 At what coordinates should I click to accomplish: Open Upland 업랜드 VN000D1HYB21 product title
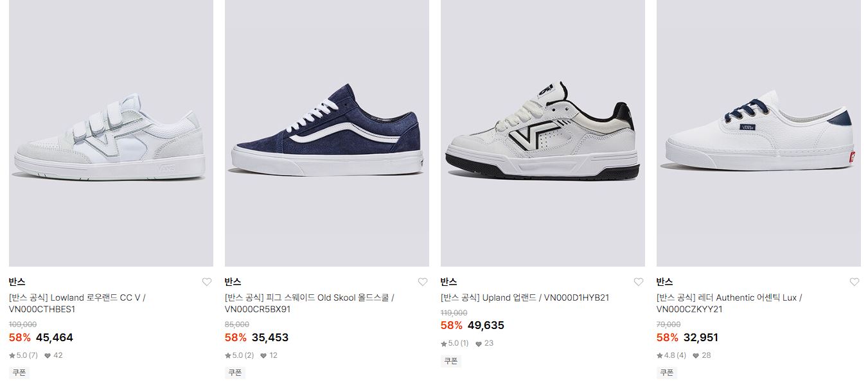(x=525, y=297)
